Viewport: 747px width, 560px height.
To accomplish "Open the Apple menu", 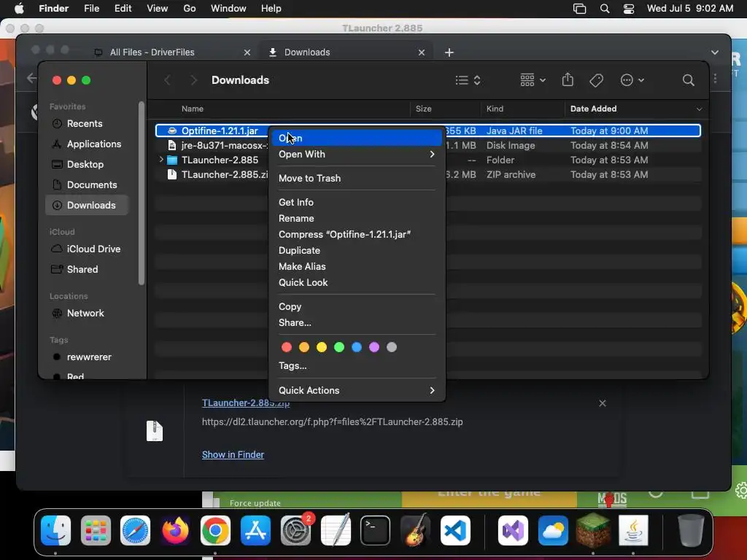I will [x=20, y=9].
